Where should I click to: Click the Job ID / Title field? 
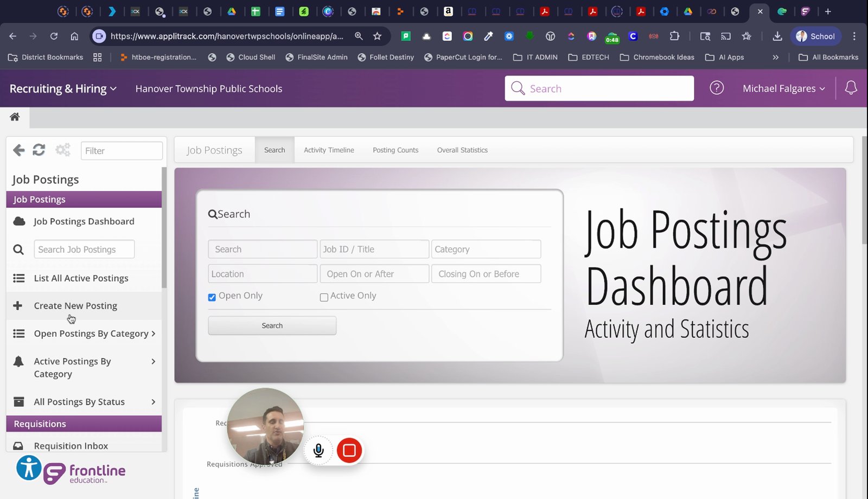pyautogui.click(x=374, y=249)
